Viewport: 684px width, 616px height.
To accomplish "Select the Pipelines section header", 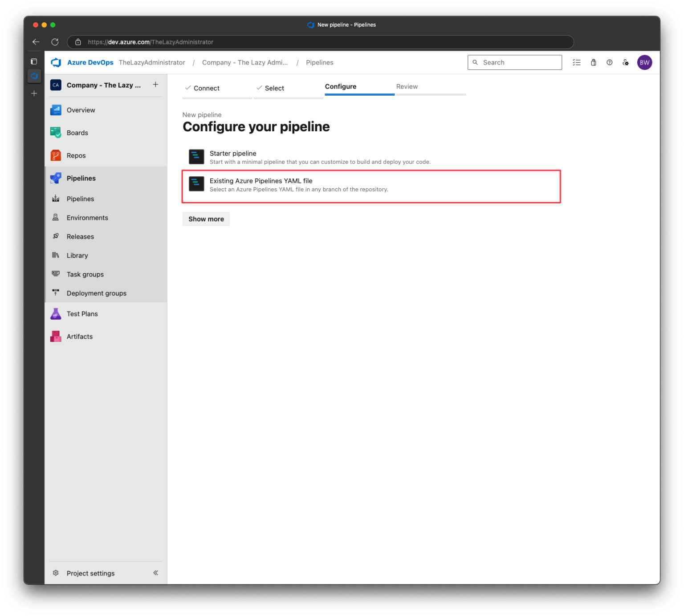I will [106, 178].
